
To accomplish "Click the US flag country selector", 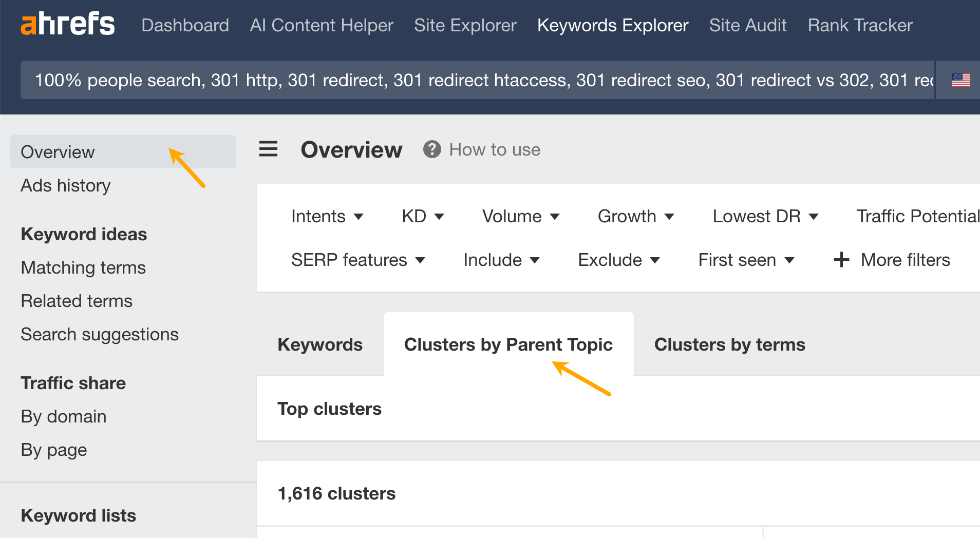I will point(961,80).
